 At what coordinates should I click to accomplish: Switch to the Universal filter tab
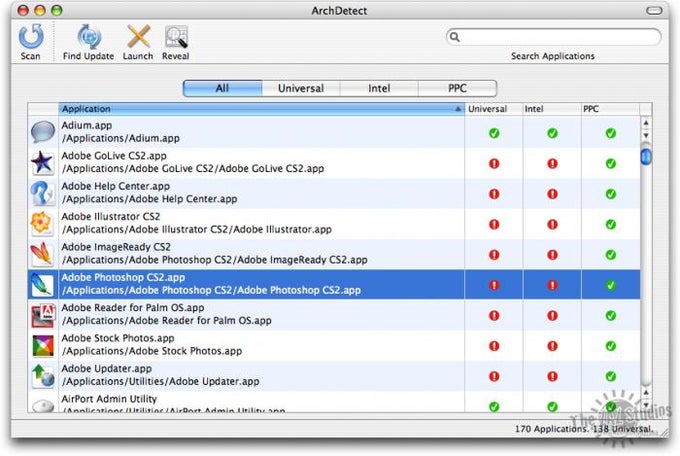click(301, 89)
